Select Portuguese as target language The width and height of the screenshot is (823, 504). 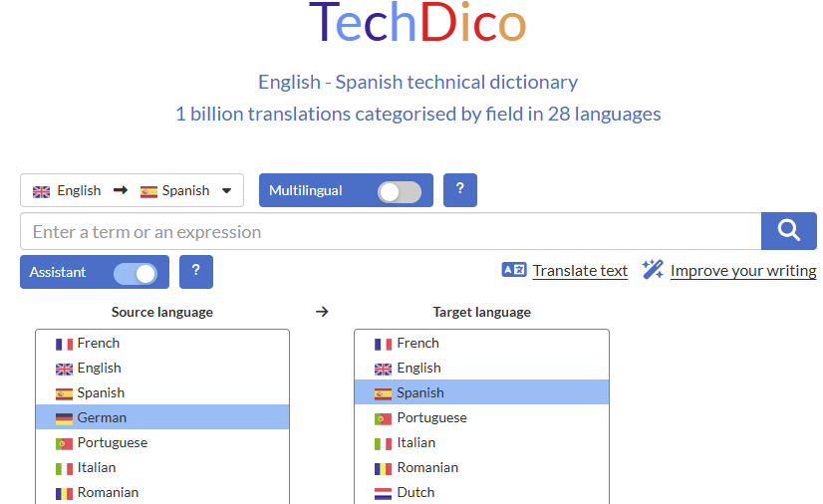click(x=481, y=417)
